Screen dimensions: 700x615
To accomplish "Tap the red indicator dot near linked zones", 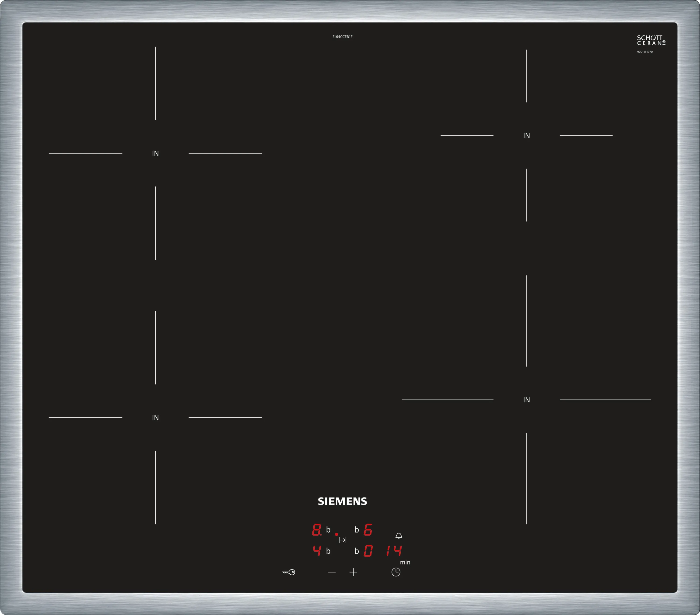I will tap(336, 534).
